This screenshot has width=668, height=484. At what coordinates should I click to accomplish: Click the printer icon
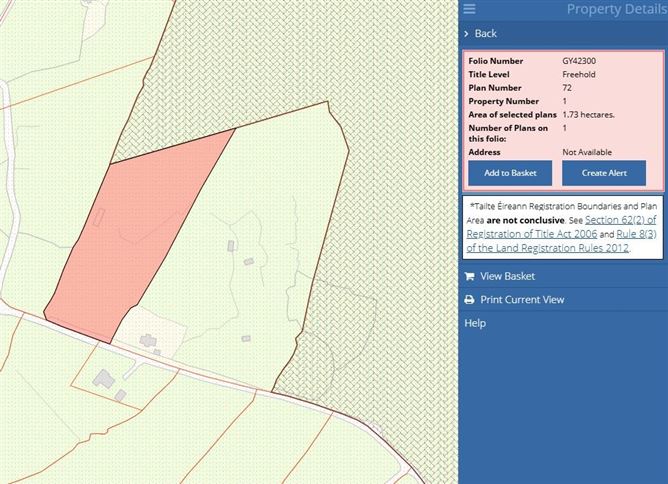[x=469, y=300]
